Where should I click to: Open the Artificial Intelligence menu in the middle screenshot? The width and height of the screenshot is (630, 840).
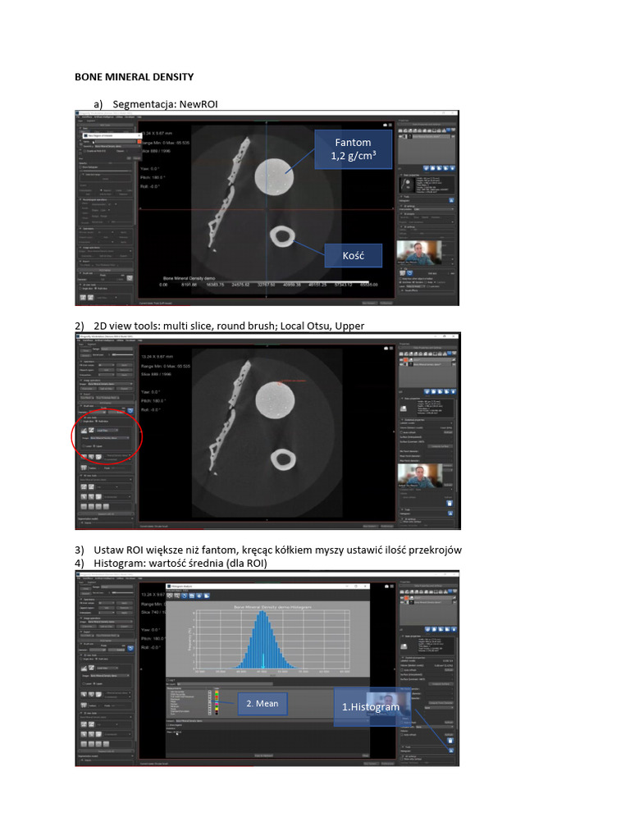point(104,340)
